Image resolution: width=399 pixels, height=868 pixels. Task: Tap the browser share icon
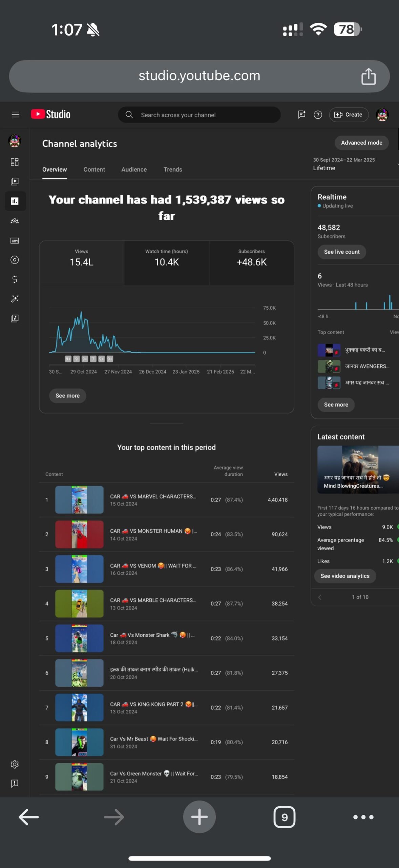369,76
